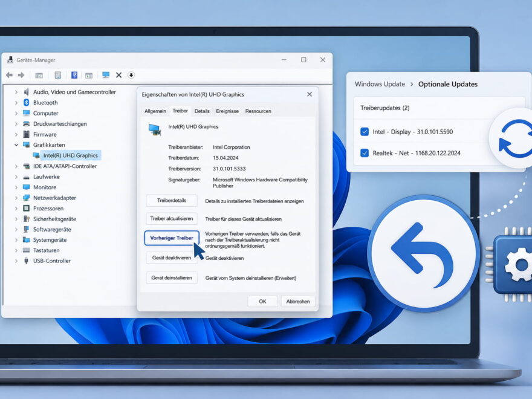Click driver version value 31.0.101.5333
This screenshot has width=532, height=399.
coord(229,169)
